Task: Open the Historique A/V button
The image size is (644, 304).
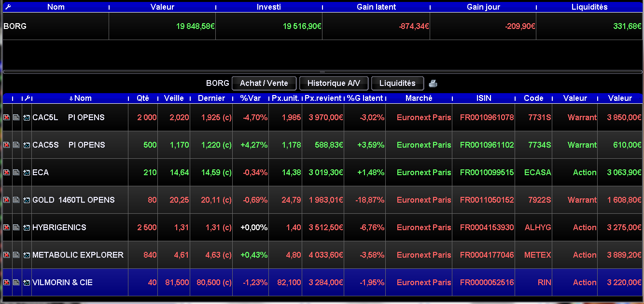Action: 334,83
